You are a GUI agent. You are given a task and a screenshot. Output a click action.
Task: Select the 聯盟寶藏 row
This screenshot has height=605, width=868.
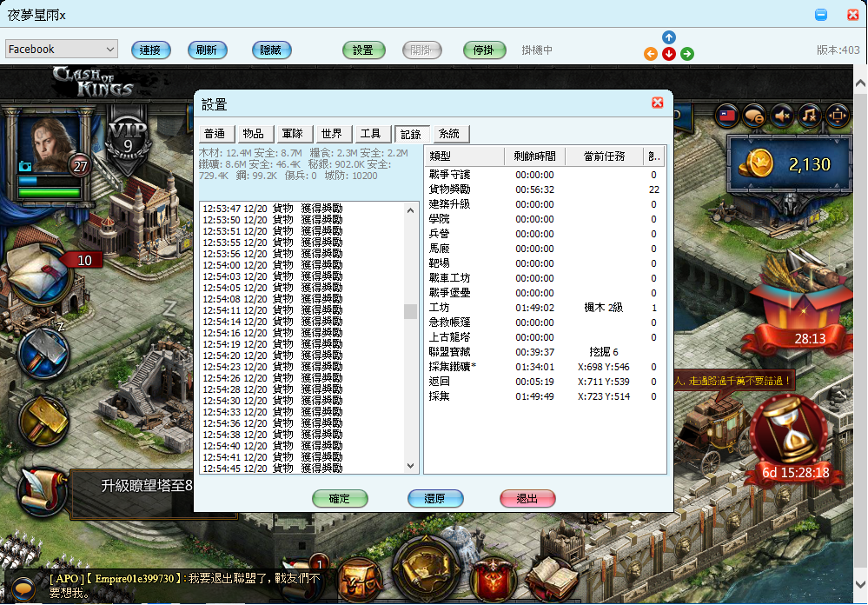(545, 352)
